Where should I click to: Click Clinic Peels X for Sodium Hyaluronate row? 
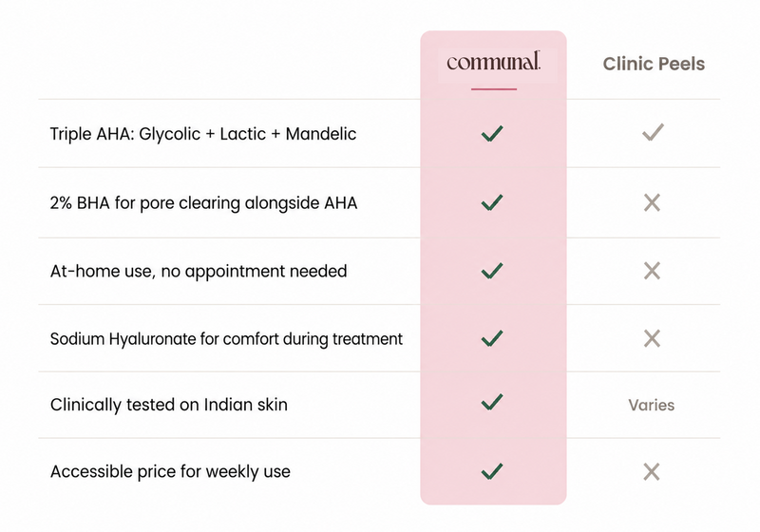[x=652, y=339]
